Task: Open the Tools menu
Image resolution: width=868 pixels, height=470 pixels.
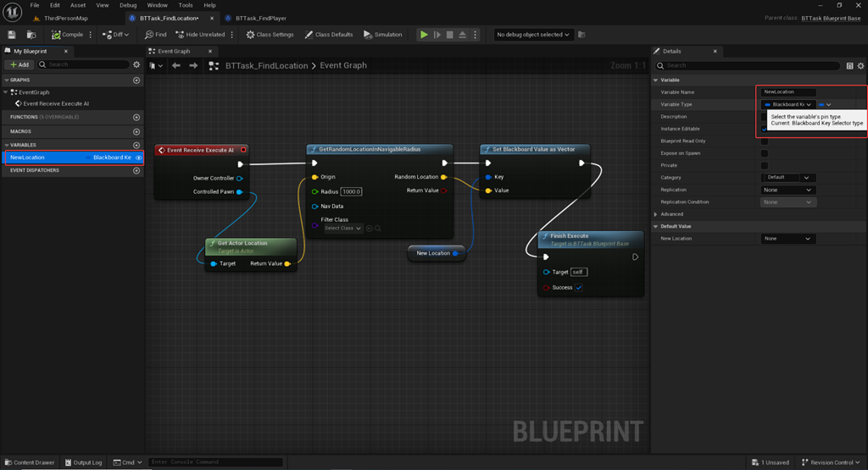Action: point(186,5)
